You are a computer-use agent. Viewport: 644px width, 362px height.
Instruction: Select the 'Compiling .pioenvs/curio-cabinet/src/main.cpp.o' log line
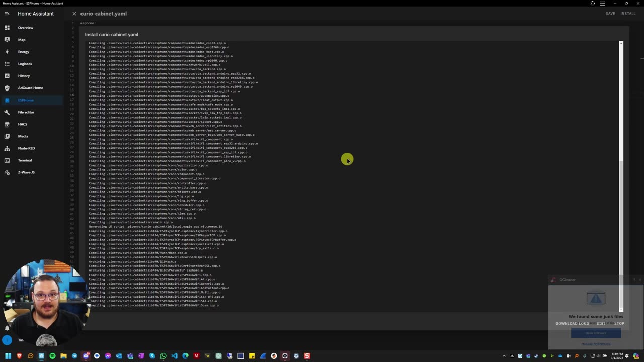(131, 222)
